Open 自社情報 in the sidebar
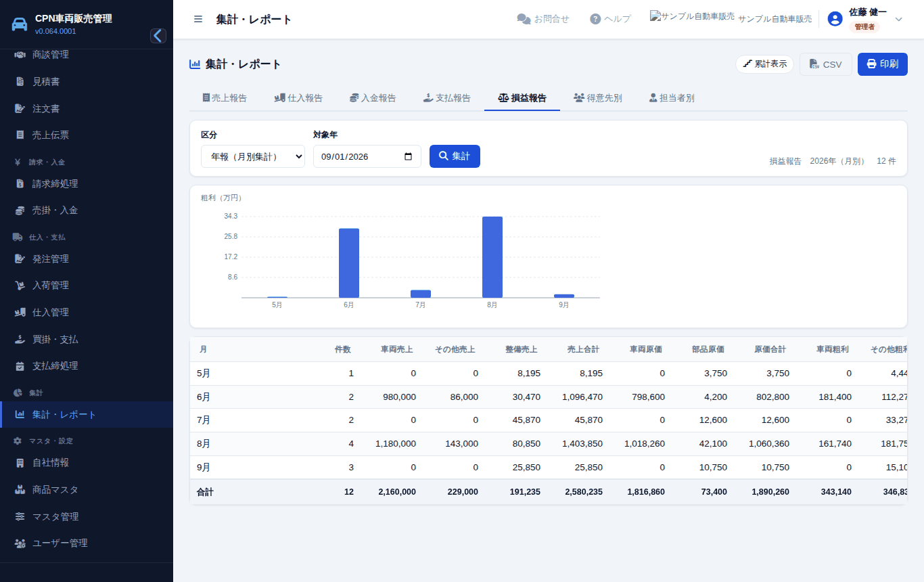924x582 pixels. coord(87,463)
